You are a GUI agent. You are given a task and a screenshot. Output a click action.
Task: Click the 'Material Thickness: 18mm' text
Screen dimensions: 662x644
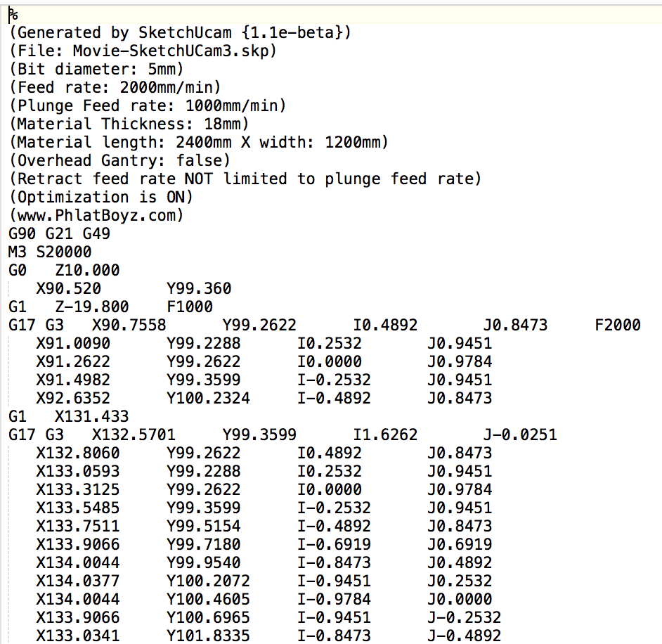pyautogui.click(x=129, y=124)
